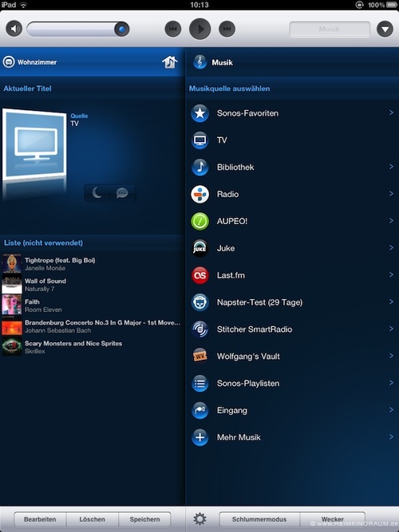Expand the Radio chevron

point(391,193)
